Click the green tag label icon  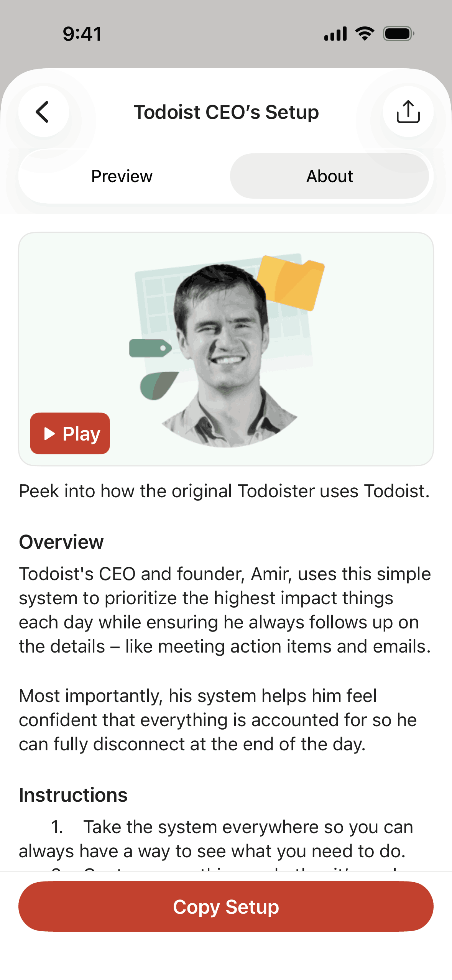point(150,348)
